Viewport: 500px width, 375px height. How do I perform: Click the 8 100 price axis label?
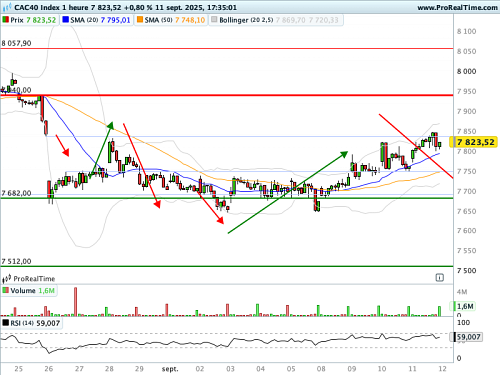(x=466, y=31)
